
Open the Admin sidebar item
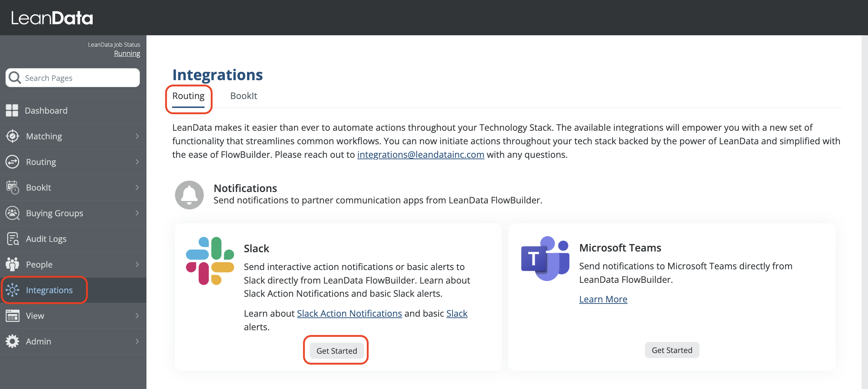coord(73,341)
